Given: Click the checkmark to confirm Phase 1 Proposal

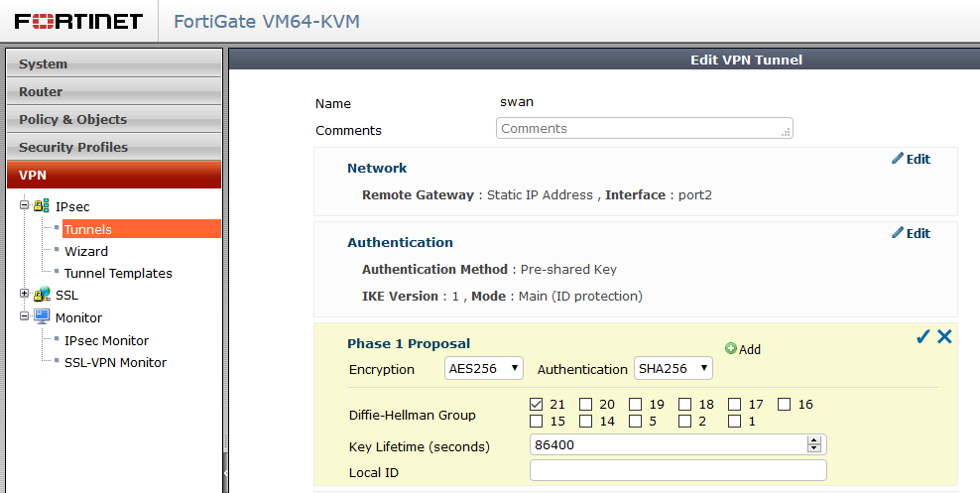Looking at the screenshot, I should click(922, 336).
